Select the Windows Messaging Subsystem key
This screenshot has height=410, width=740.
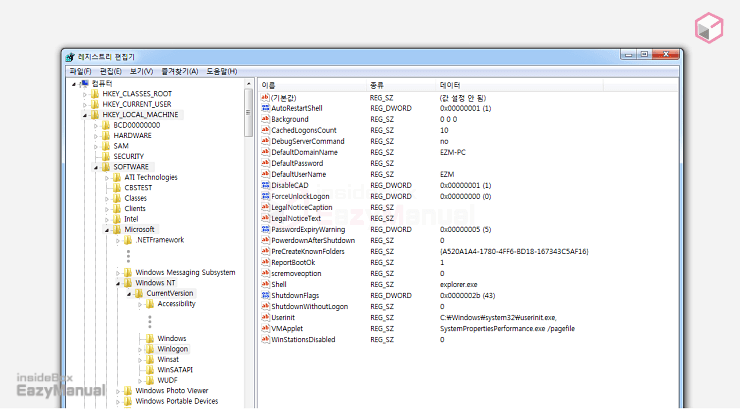pyautogui.click(x=185, y=273)
